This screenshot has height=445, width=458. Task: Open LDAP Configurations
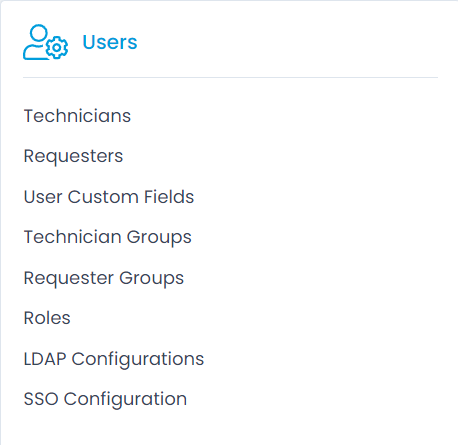114,359
